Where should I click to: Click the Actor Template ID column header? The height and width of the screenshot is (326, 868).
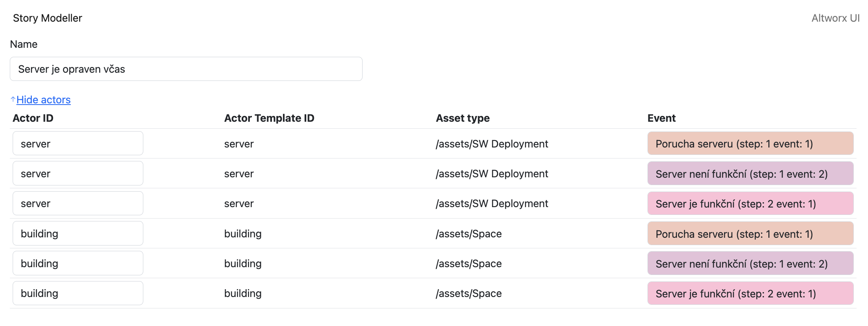pos(269,118)
